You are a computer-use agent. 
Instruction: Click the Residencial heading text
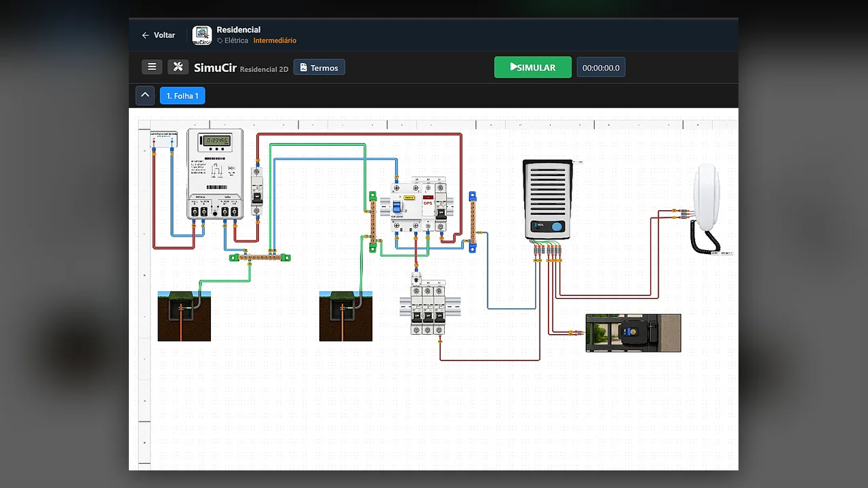239,30
